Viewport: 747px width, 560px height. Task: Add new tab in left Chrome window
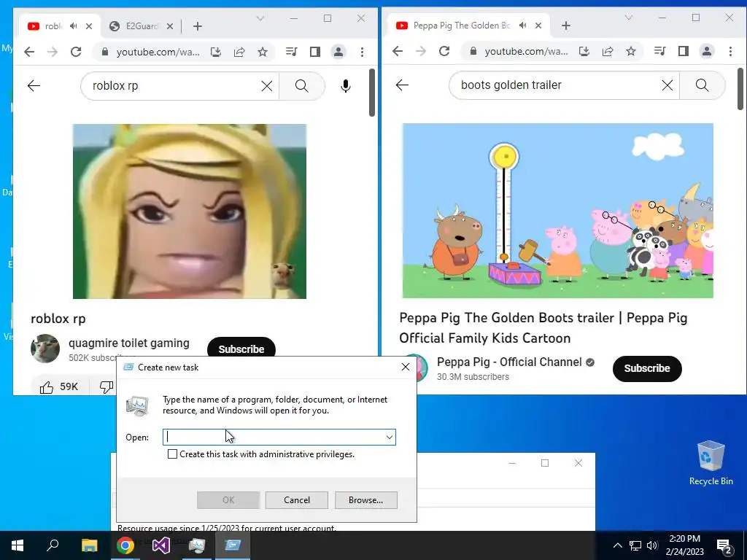point(198,26)
